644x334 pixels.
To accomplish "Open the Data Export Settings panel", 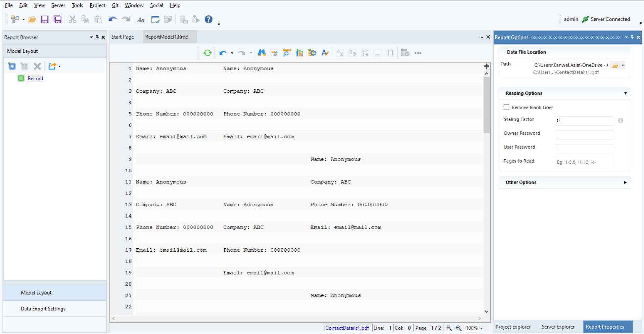I will click(x=43, y=308).
